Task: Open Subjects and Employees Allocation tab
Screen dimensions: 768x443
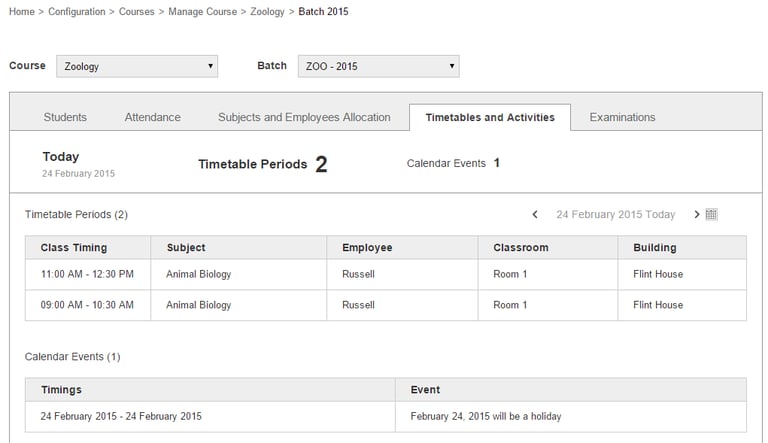Action: 304,117
